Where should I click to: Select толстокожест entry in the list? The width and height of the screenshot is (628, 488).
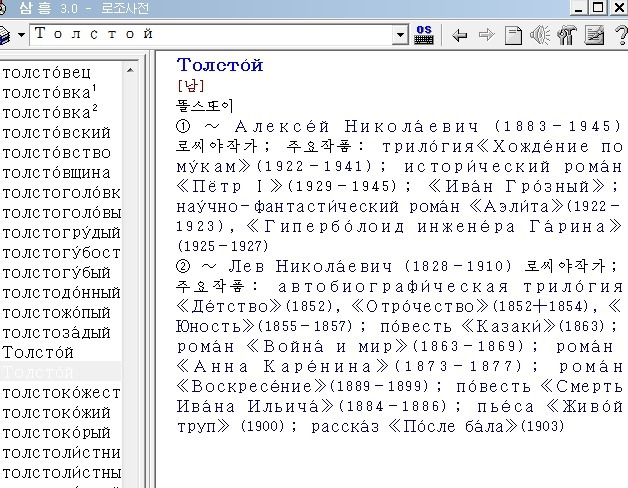[x=61, y=393]
